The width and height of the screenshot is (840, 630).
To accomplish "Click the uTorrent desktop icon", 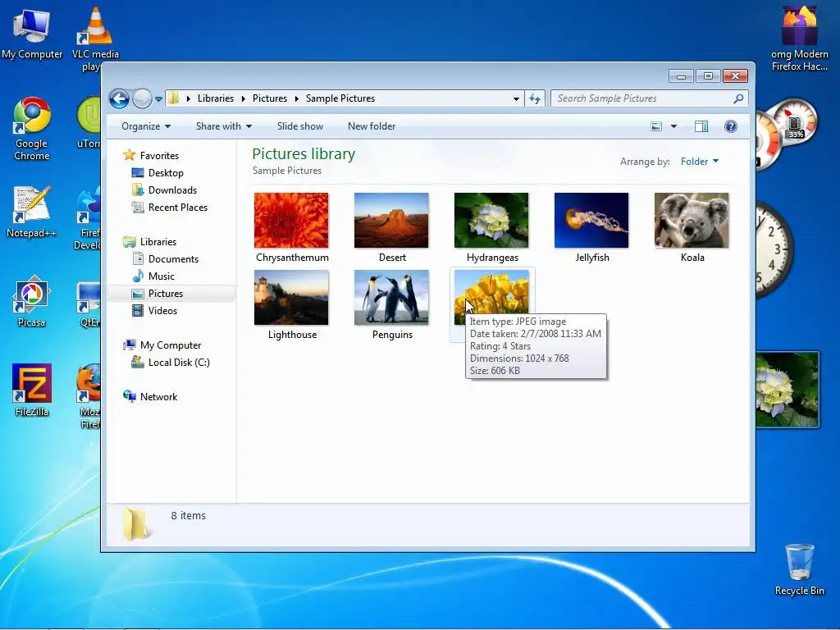I will (89, 122).
